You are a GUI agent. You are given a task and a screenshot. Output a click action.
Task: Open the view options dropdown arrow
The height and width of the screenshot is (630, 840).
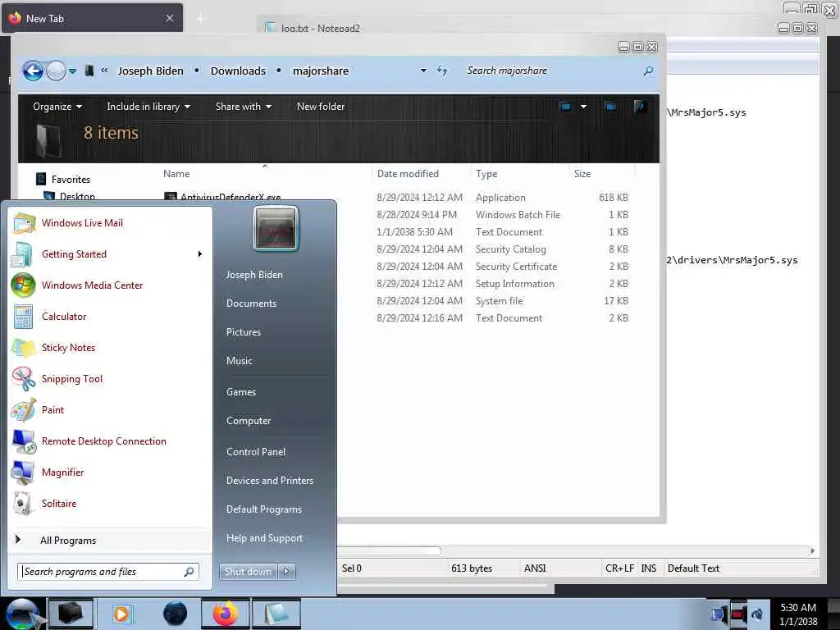583,107
